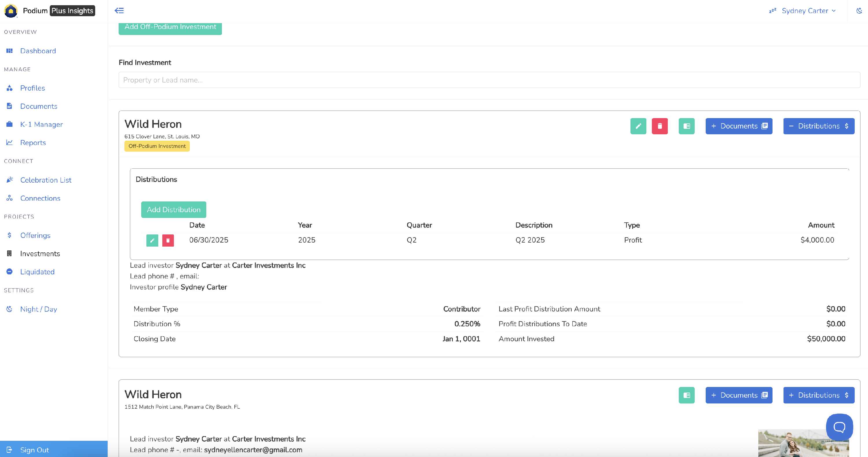Open the Liquidated projects page
Image resolution: width=868 pixels, height=457 pixels.
(x=37, y=272)
